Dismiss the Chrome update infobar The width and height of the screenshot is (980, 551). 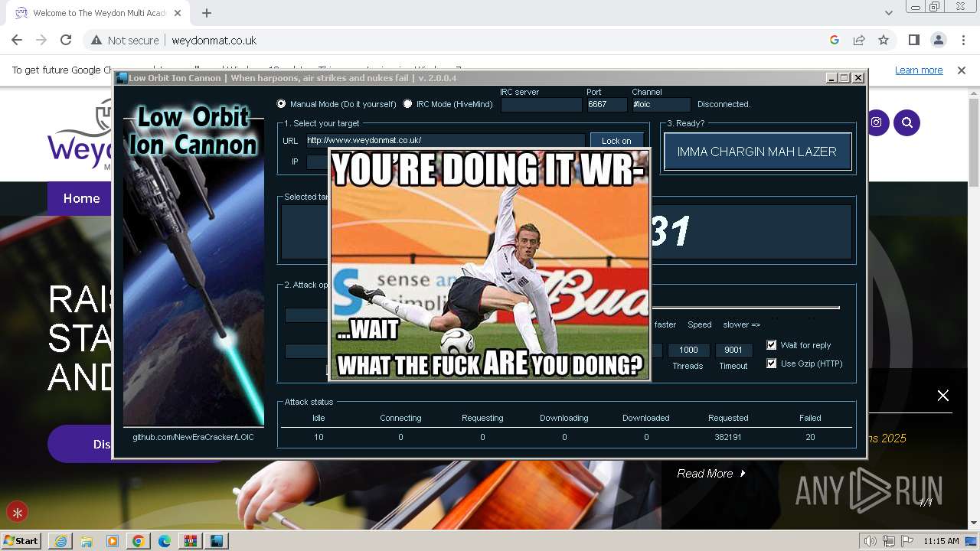click(x=962, y=70)
